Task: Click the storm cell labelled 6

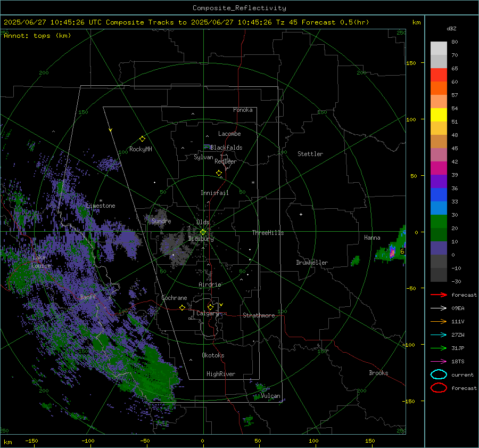Action: pos(402,251)
